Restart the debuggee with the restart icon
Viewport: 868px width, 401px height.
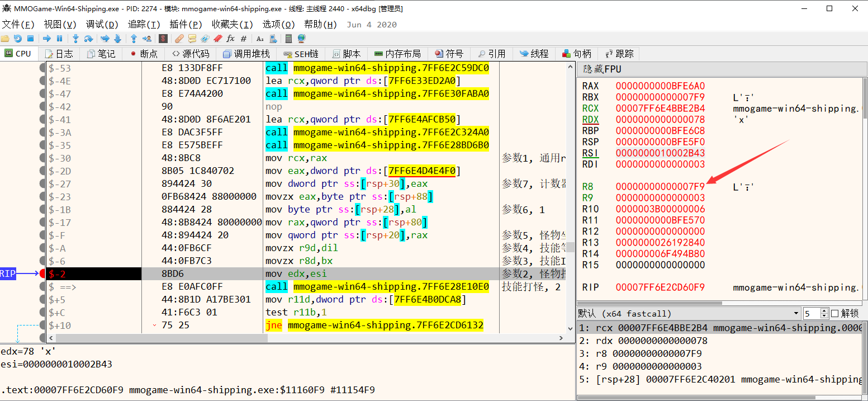[17, 39]
